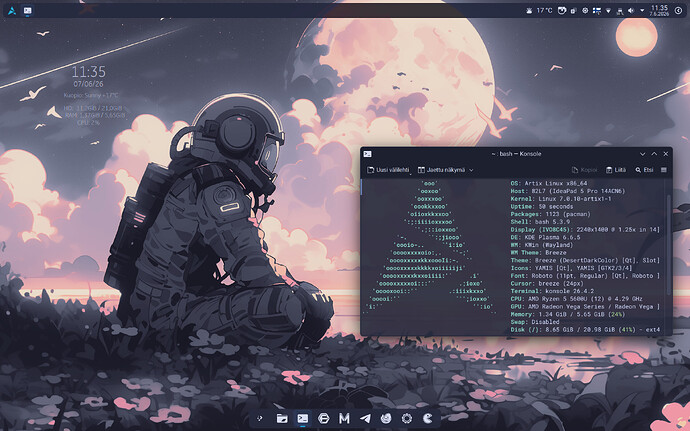Click the Liitä paste button
The height and width of the screenshot is (431, 690).
(x=616, y=170)
